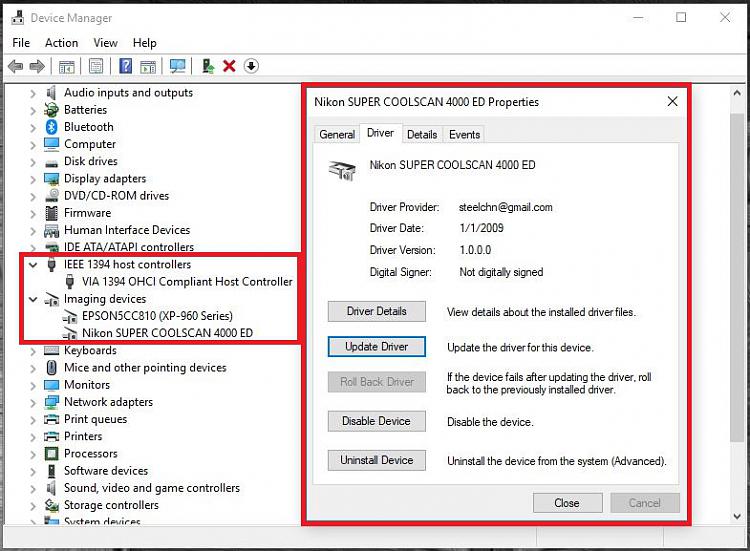Switch to the Events tab
This screenshot has width=750, height=551.
[464, 134]
